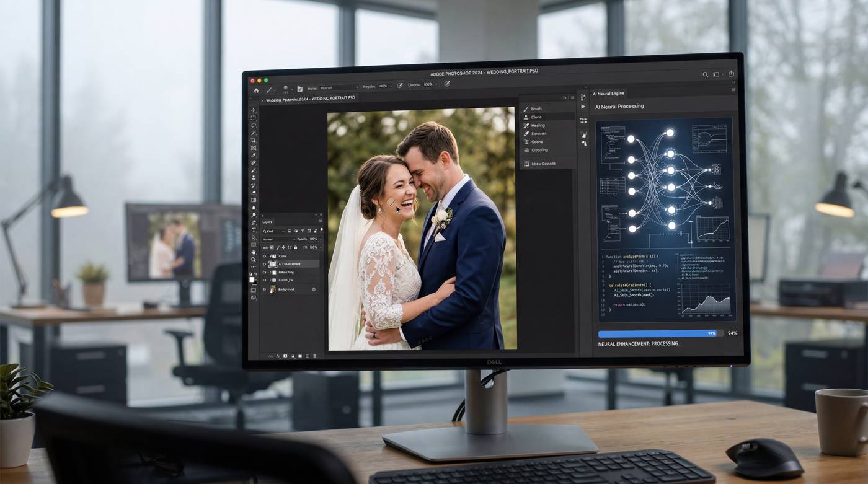The image size is (868, 484).
Task: Switch to the AI Neural Engine tab
Action: 609,94
